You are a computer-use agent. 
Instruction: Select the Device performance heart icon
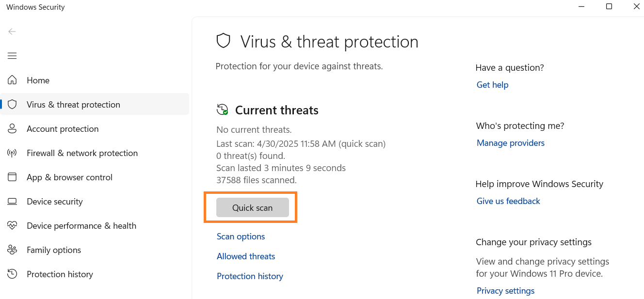tap(12, 226)
